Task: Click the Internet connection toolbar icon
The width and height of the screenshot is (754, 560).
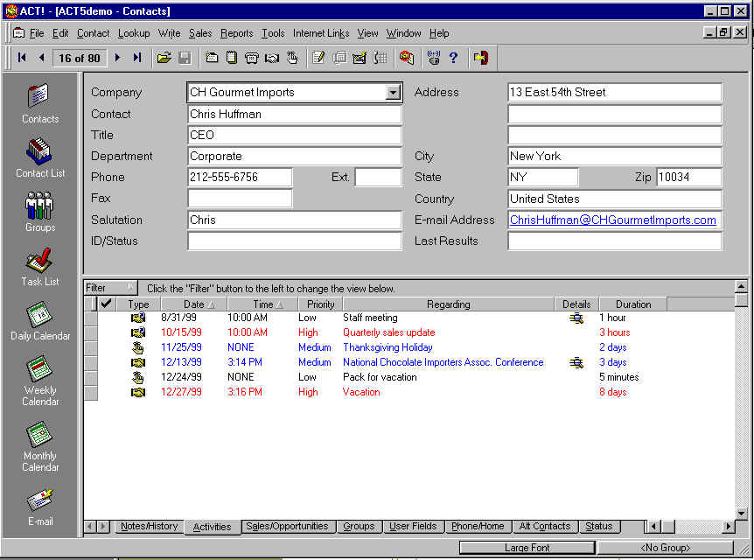Action: pos(434,58)
